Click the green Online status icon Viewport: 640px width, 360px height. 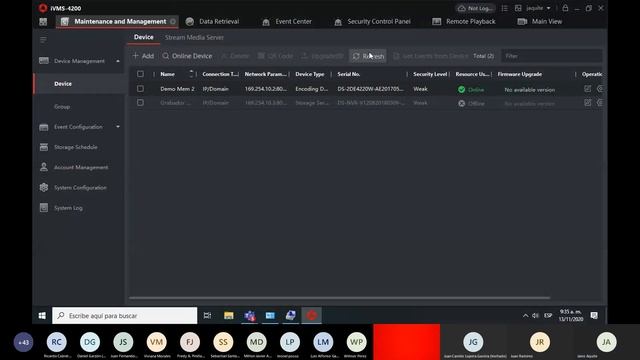point(461,89)
